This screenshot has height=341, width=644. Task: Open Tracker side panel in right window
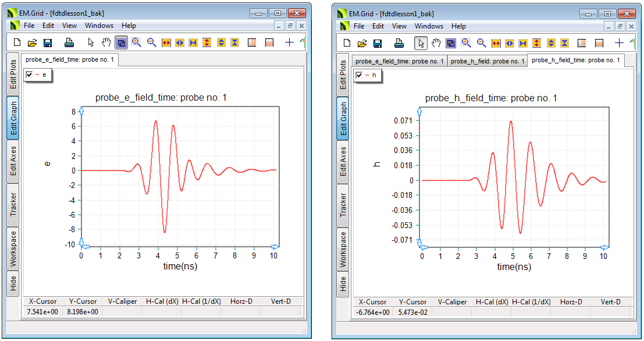pyautogui.click(x=343, y=205)
